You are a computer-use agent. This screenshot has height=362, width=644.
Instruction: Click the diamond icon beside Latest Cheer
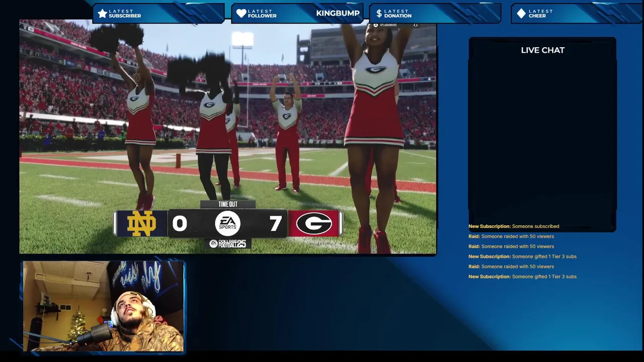(521, 14)
